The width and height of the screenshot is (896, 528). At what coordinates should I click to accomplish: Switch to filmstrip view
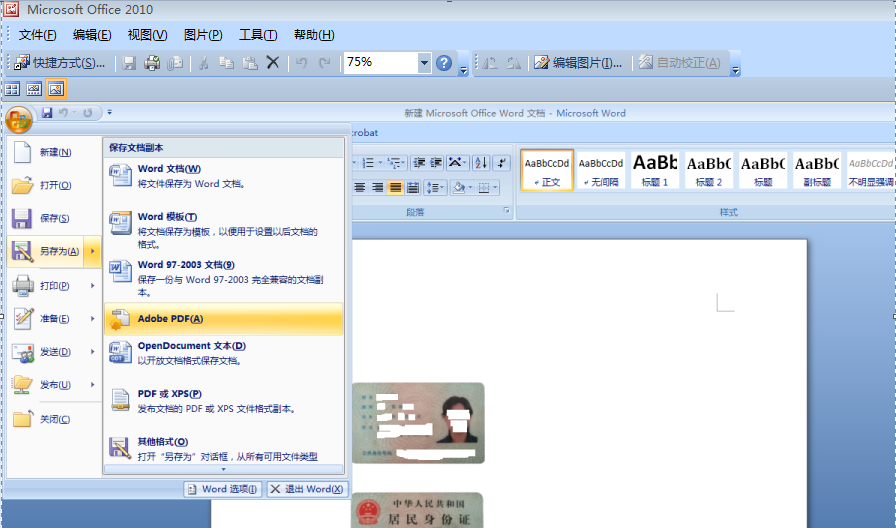pyautogui.click(x=34, y=89)
